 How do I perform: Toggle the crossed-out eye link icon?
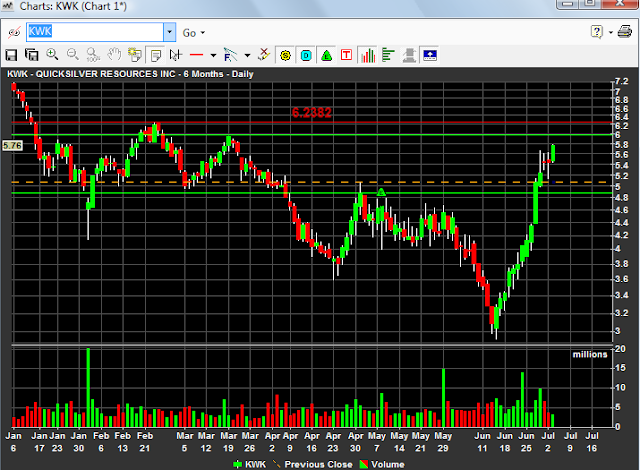[x=14, y=32]
